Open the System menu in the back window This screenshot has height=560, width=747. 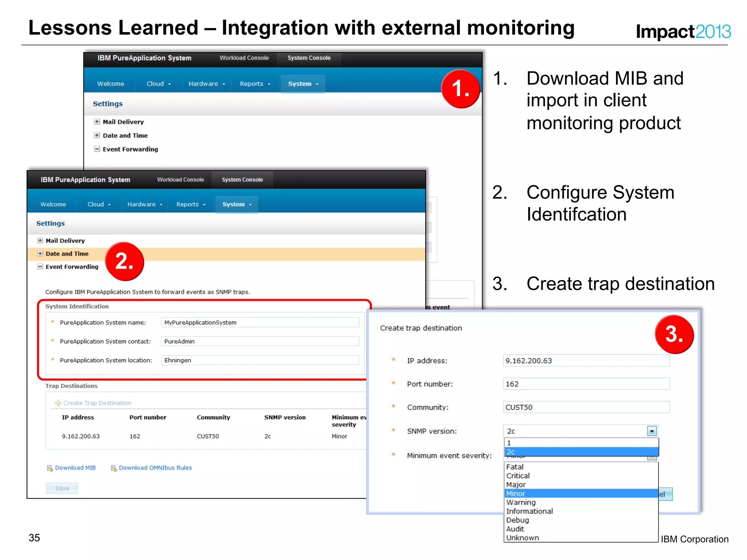303,84
